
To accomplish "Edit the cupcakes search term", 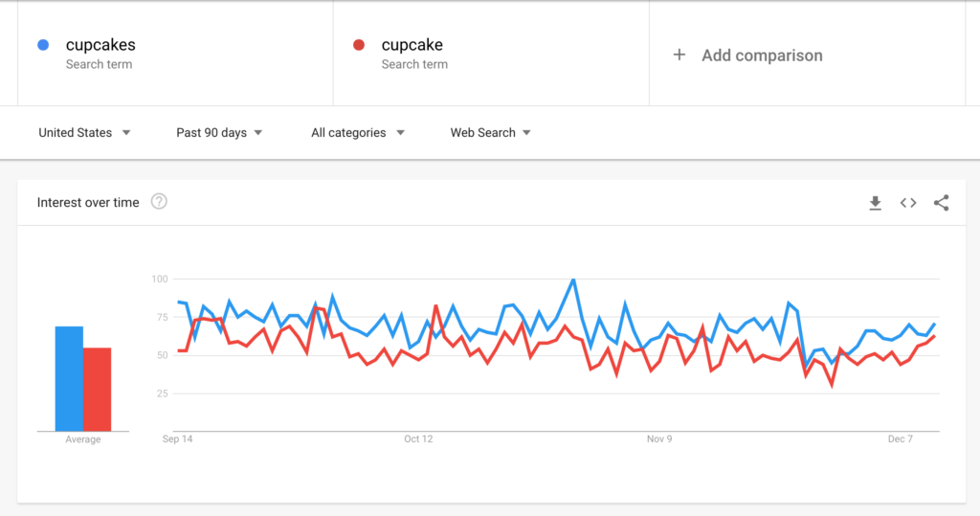I will click(x=100, y=45).
